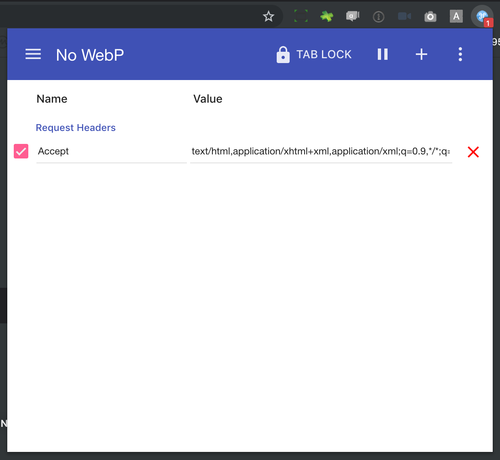
Task: Click the Accept header name field
Action: (111, 152)
